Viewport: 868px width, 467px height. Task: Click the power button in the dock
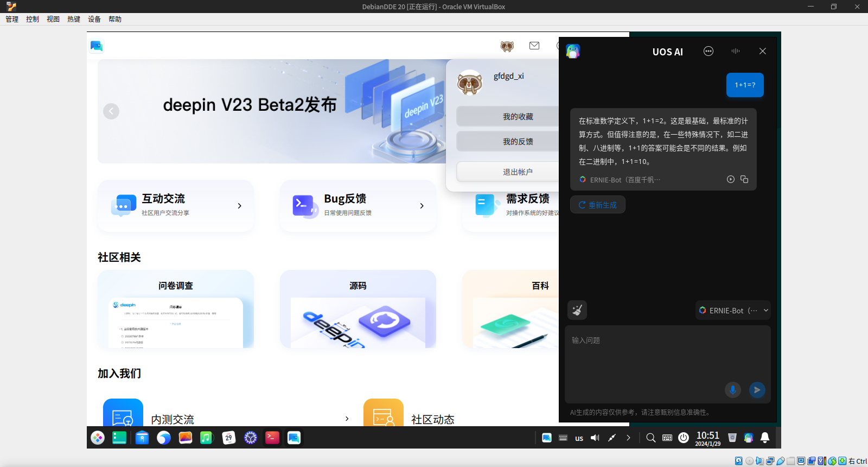pyautogui.click(x=684, y=438)
